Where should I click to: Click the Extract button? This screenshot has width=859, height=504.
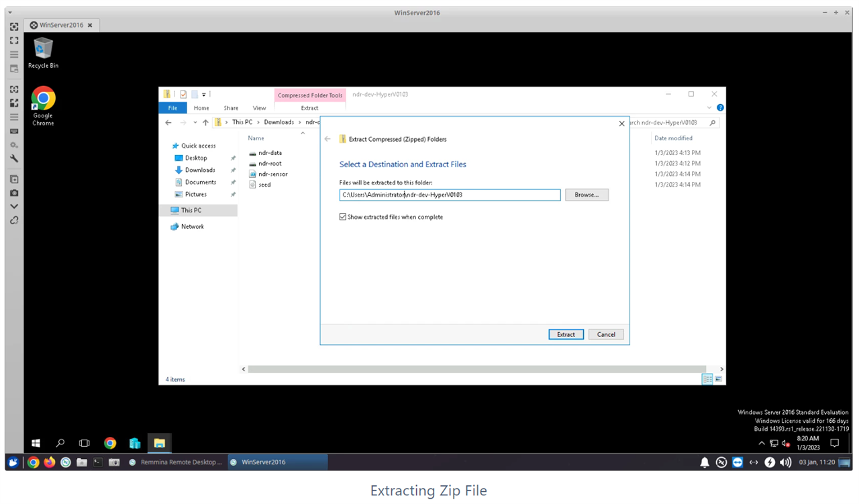click(566, 334)
